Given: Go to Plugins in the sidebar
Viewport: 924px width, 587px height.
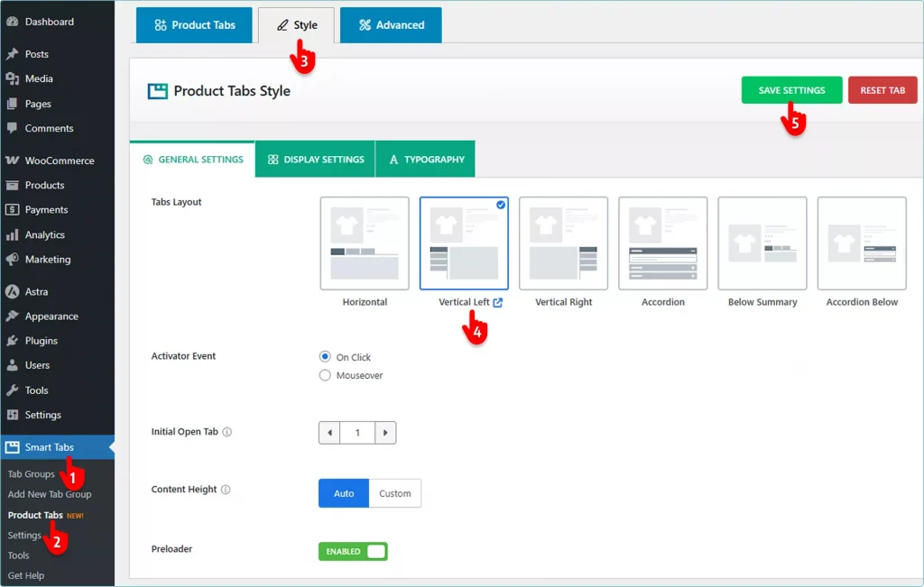Looking at the screenshot, I should [x=41, y=341].
